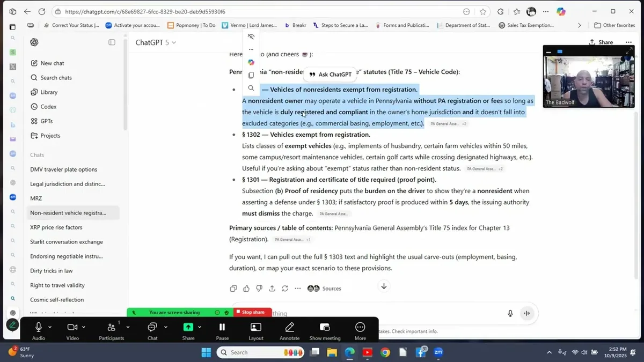Bookmark this page with the star icon

[483, 11]
